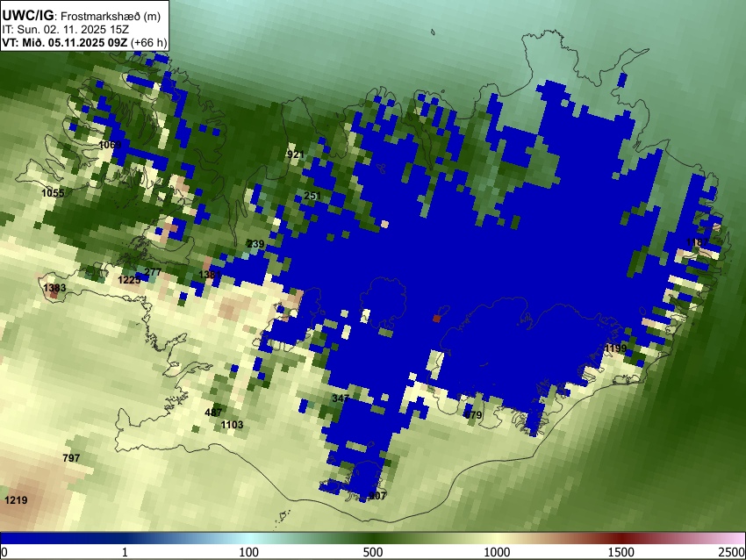Click the map value 1069

click(110, 145)
